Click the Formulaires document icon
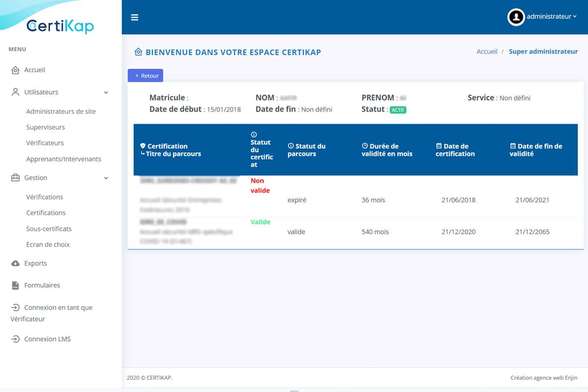Viewport: 588px width, 392px height. click(15, 285)
